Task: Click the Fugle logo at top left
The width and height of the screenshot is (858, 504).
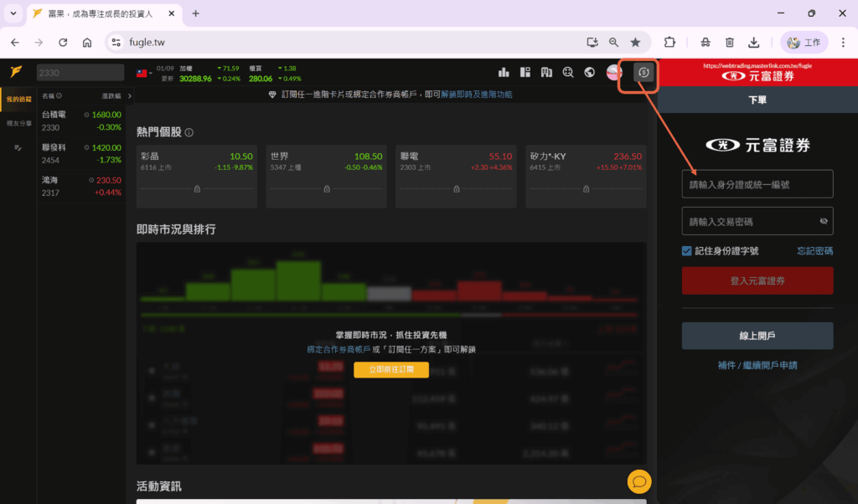Action: pyautogui.click(x=16, y=72)
